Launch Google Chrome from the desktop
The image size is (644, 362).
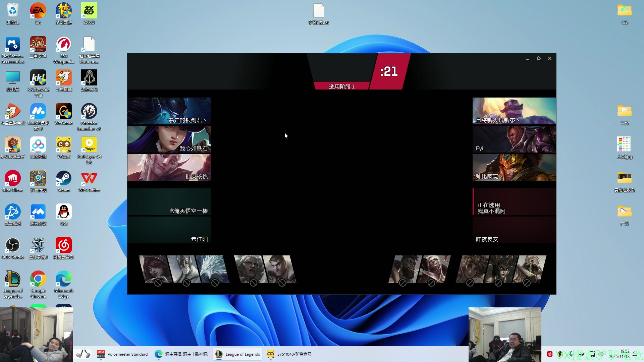[x=38, y=279]
